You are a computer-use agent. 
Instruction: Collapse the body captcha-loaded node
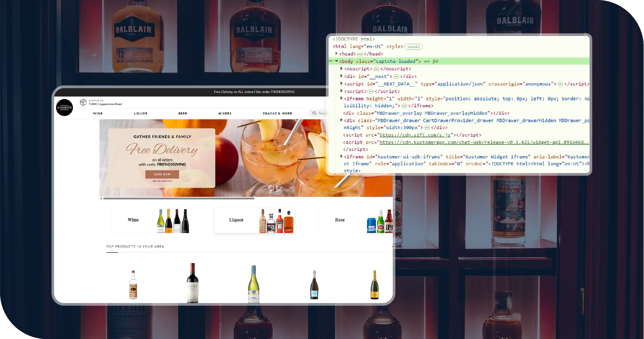pos(336,61)
